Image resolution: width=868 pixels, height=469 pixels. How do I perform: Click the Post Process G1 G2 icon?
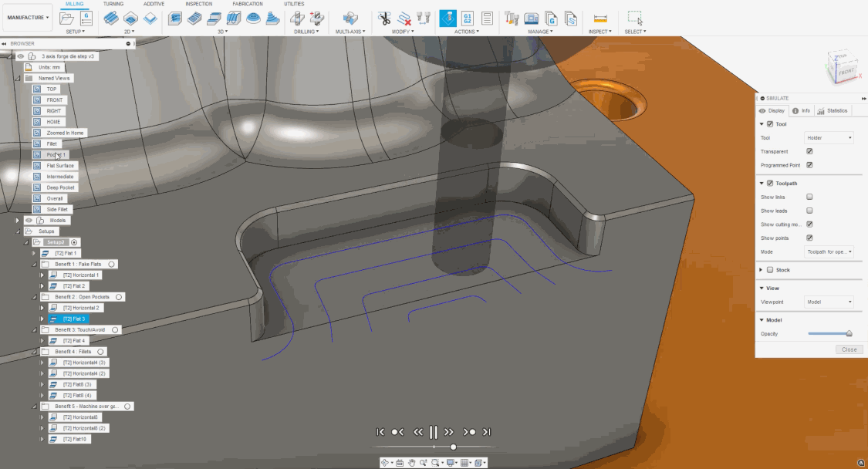(468, 19)
